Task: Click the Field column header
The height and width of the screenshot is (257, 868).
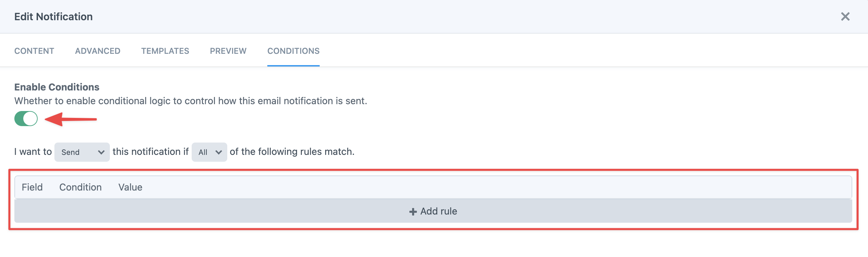Action: pos(32,187)
